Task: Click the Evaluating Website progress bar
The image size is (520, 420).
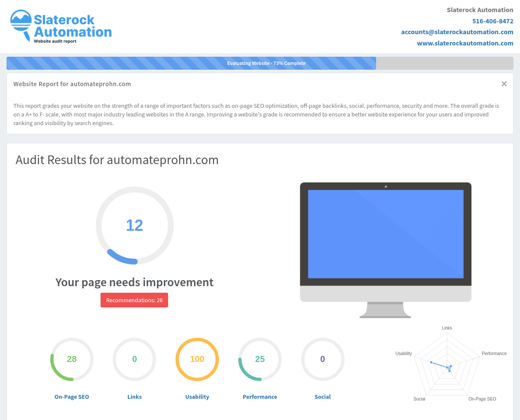Action: (x=260, y=63)
